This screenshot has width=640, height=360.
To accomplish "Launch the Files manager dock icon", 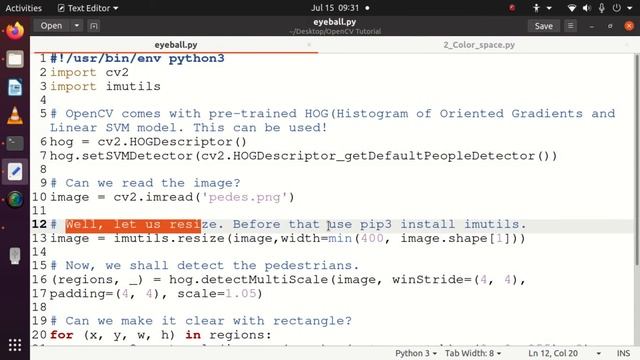I will (x=15, y=59).
